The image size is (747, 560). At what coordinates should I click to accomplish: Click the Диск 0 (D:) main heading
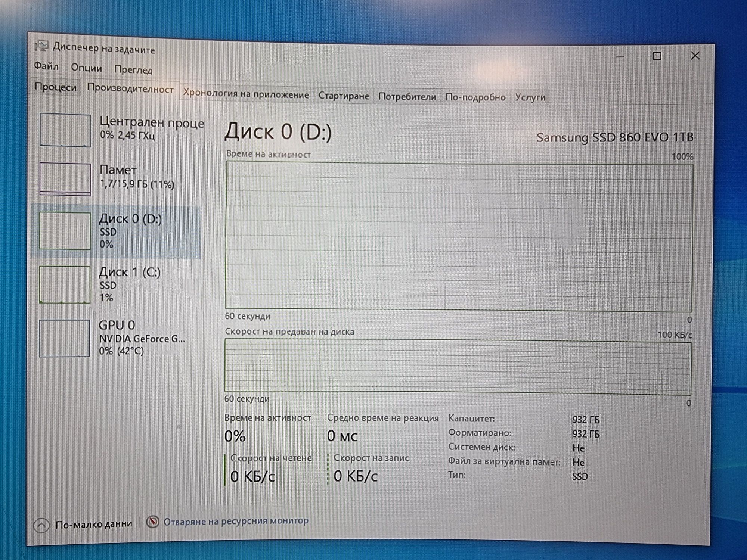point(278,132)
